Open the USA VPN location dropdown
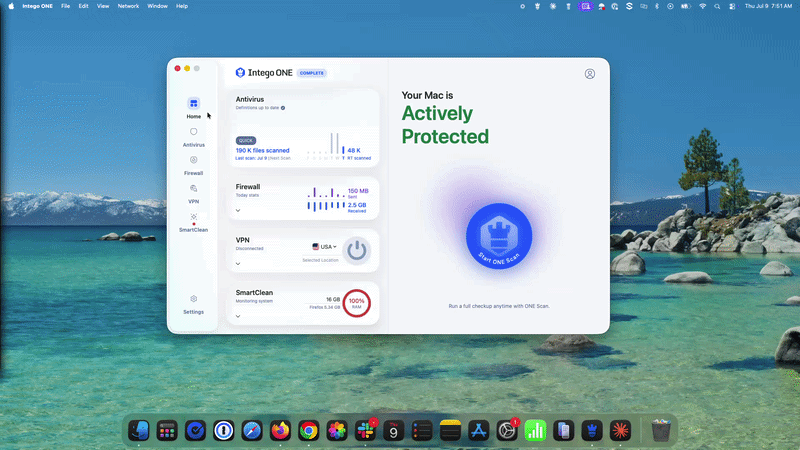The height and width of the screenshot is (450, 800). tap(324, 246)
